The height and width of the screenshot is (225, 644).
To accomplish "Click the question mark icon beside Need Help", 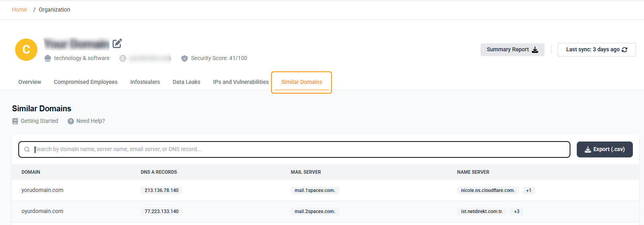I will click(x=71, y=121).
